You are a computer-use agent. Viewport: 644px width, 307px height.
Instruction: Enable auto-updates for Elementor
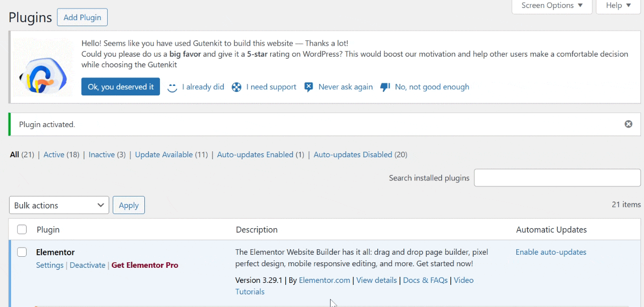pos(550,252)
